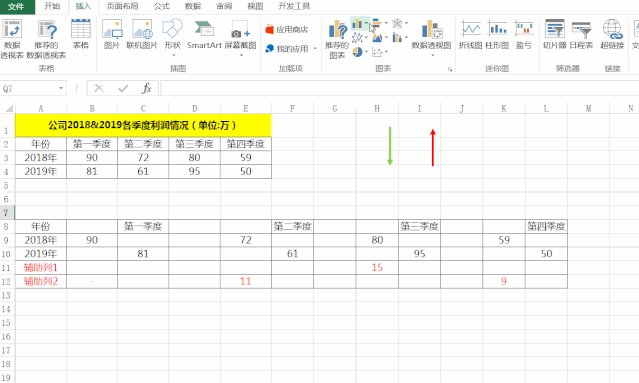Expand the Shapes (形状) dropdown arrow
Viewport: 639px width, 383px height.
click(x=173, y=55)
